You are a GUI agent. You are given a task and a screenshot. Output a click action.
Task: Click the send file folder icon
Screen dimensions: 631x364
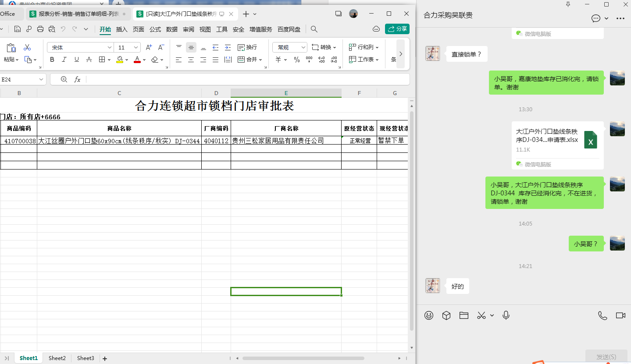click(464, 315)
